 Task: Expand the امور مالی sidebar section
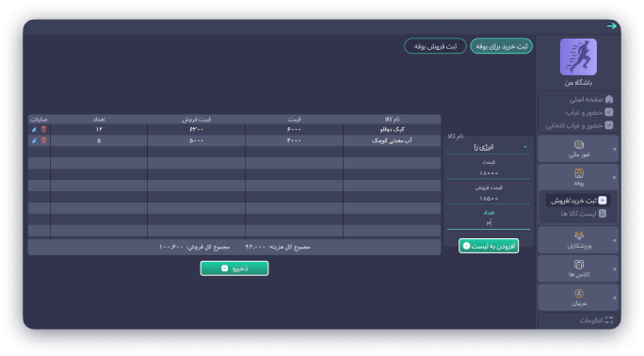tap(578, 149)
